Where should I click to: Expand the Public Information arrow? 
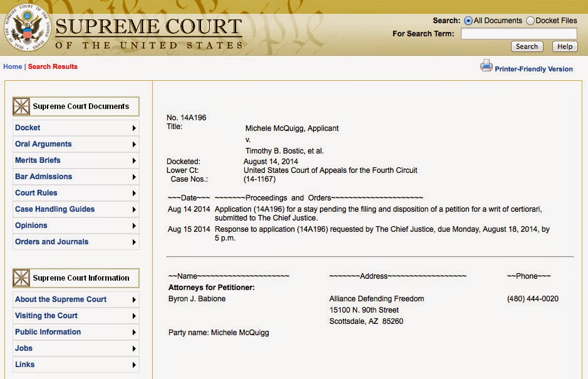click(134, 333)
